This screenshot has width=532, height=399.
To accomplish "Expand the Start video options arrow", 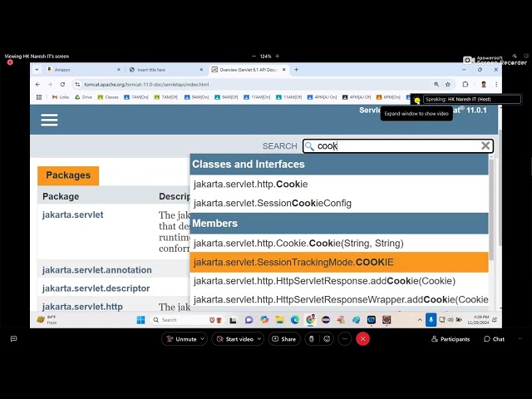I will point(259,338).
